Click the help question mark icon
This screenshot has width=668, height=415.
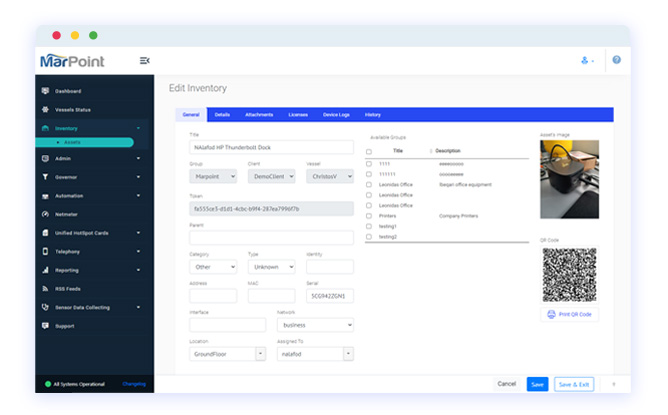point(616,60)
